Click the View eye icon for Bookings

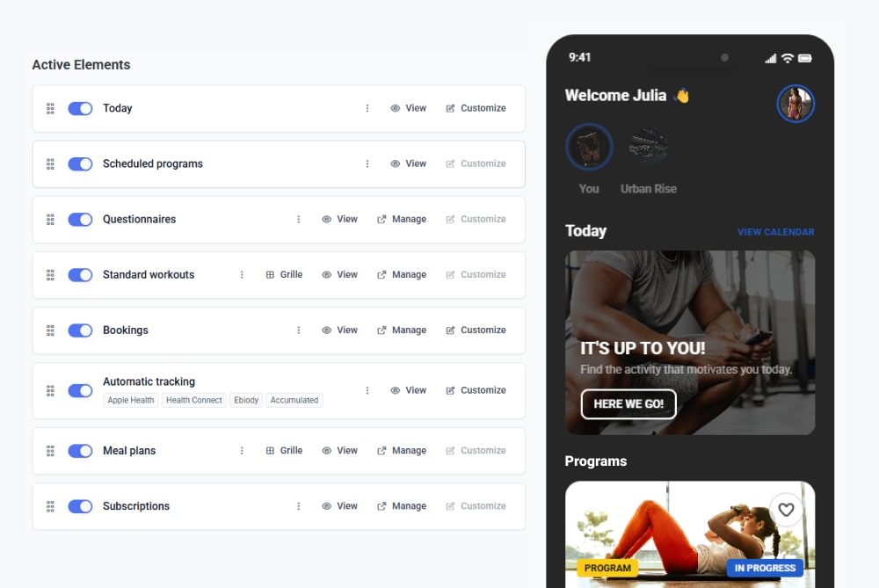326,330
